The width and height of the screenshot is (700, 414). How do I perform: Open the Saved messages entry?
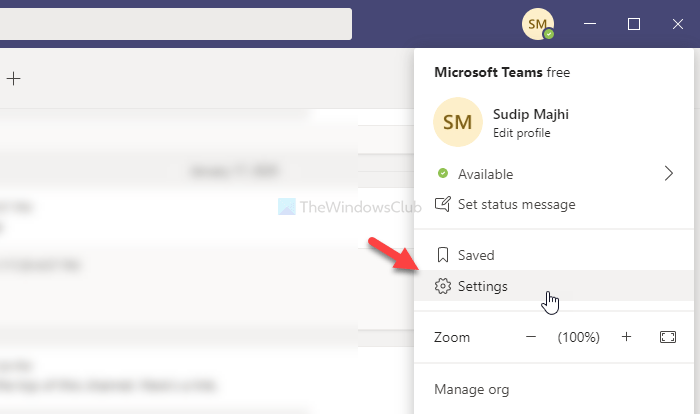(554, 255)
